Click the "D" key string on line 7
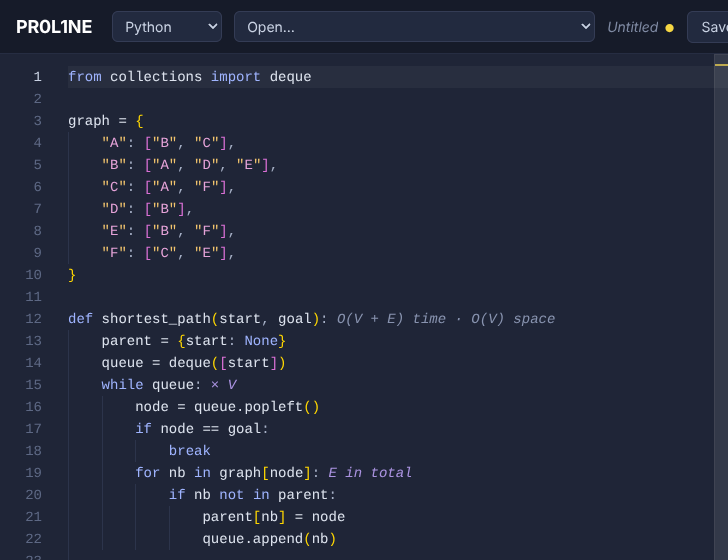 [x=114, y=208]
